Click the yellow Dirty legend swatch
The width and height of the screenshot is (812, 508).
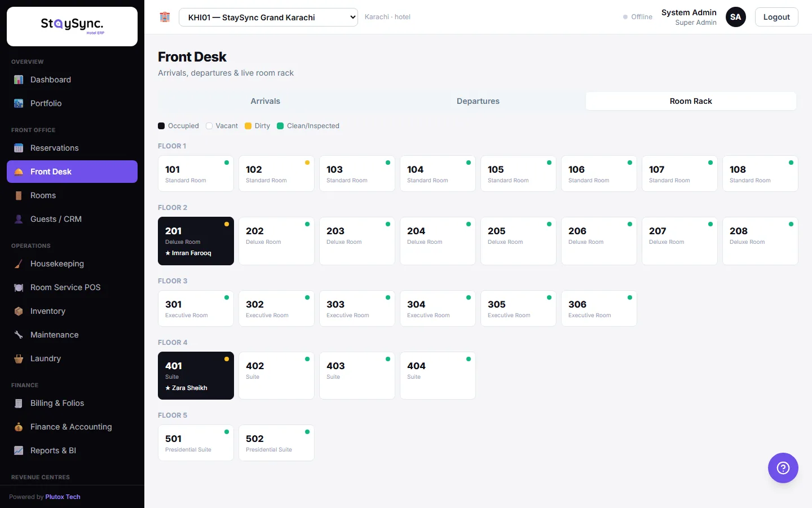[248, 126]
